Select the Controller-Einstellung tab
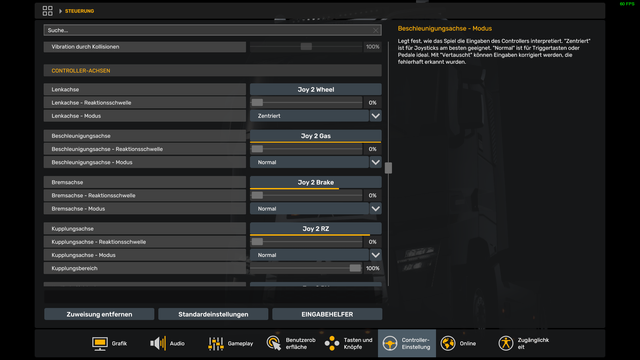Image resolution: width=640 pixels, height=360 pixels. [407, 343]
